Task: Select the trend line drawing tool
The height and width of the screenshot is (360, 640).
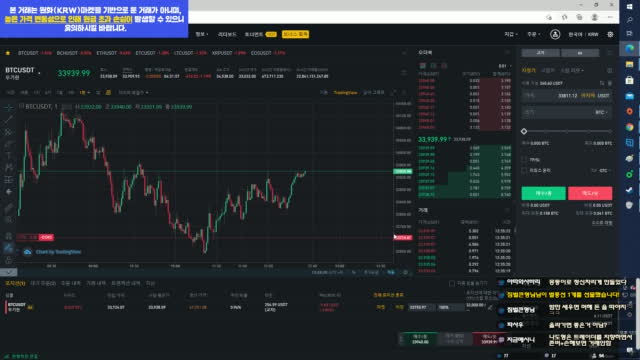Action: [9, 120]
